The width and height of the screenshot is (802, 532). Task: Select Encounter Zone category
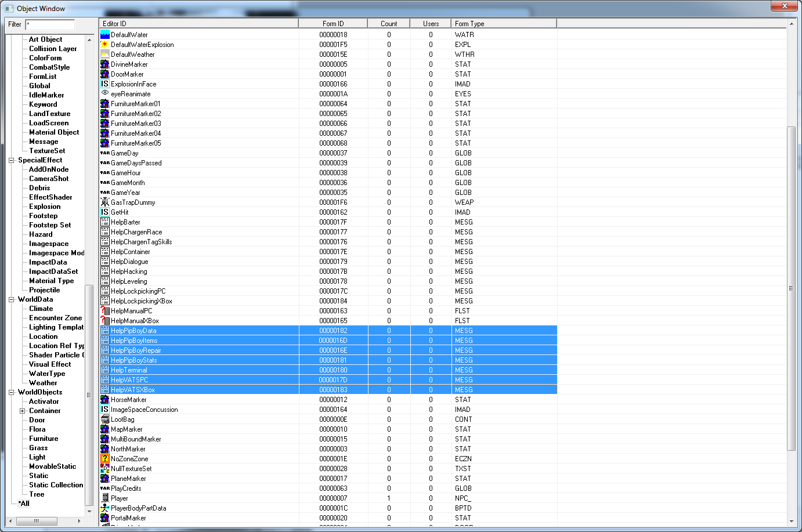pos(55,318)
